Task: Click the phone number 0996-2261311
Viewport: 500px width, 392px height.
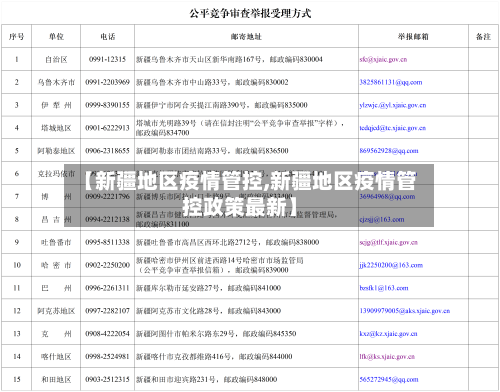Action: coord(107,288)
